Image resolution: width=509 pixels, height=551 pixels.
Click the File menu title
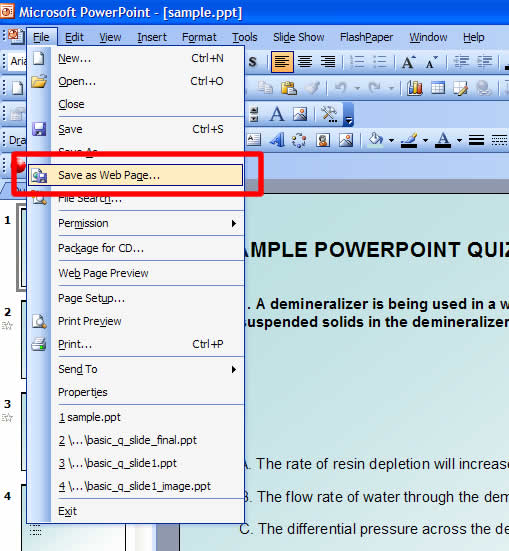[41, 37]
